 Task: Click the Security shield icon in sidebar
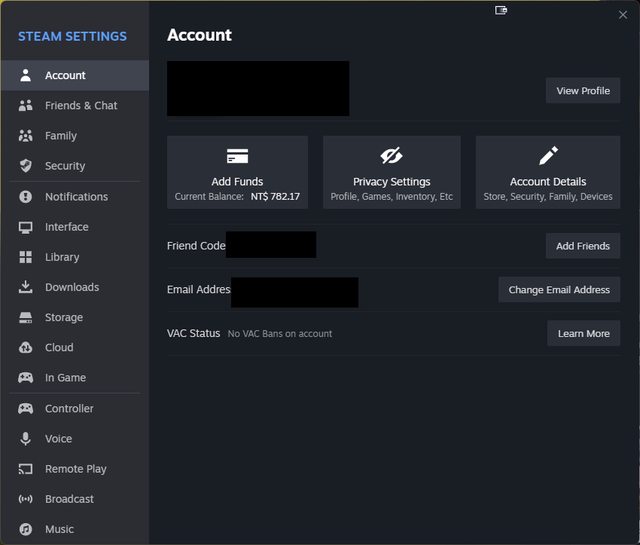point(26,166)
